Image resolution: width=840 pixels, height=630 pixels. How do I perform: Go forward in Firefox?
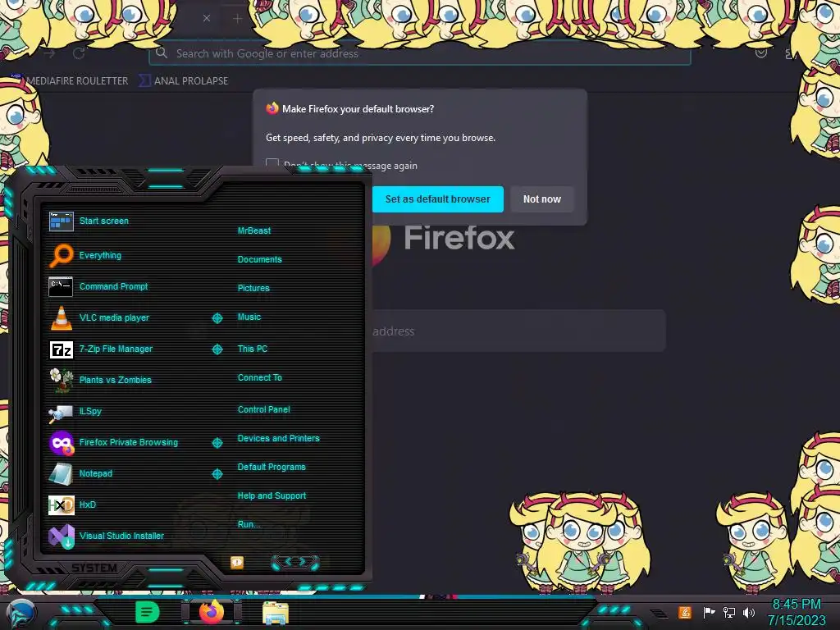[x=49, y=53]
